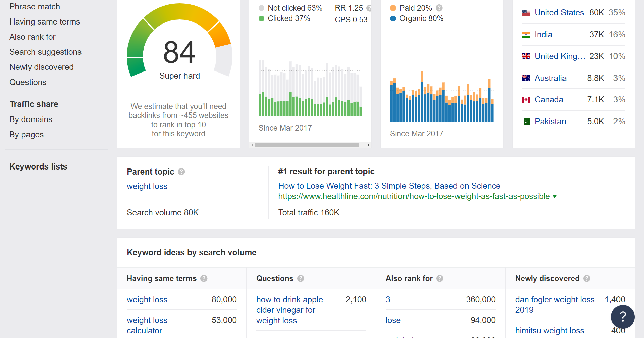The width and height of the screenshot is (644, 338).
Task: Show help for Questions column
Action: click(x=301, y=278)
